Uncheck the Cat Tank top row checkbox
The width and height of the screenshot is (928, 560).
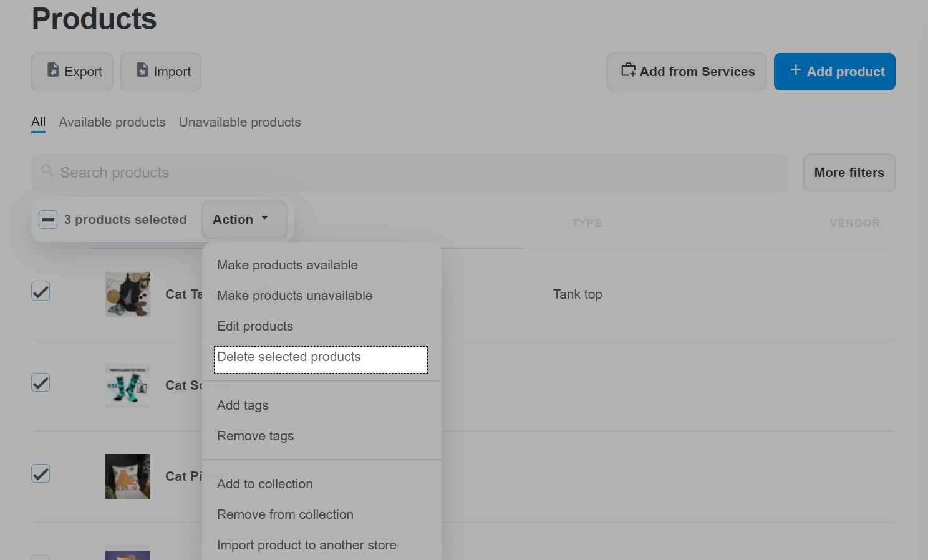40,291
